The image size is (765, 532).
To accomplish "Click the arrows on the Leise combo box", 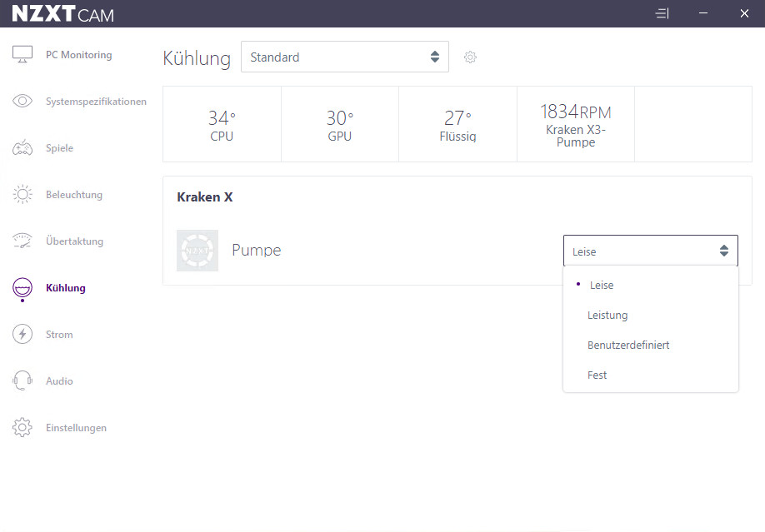I will coord(724,251).
